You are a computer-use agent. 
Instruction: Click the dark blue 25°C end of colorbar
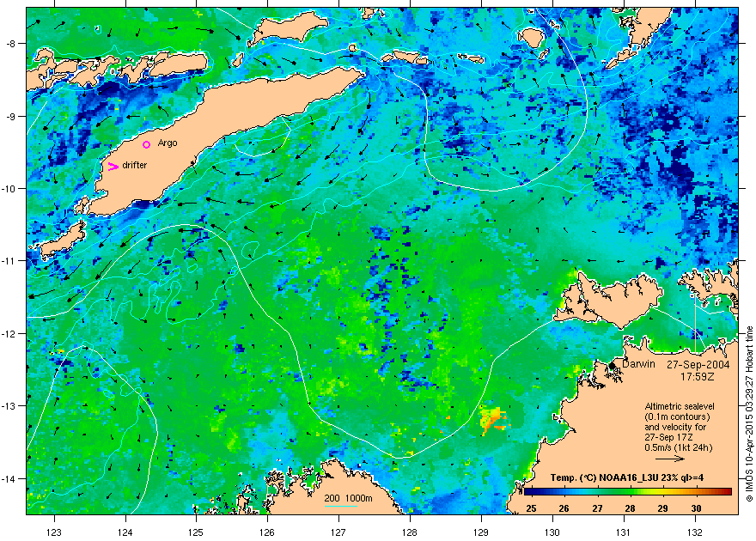pyautogui.click(x=531, y=492)
